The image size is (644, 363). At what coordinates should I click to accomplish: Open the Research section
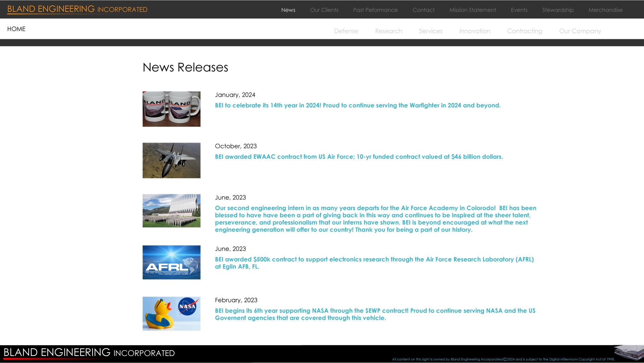(388, 31)
